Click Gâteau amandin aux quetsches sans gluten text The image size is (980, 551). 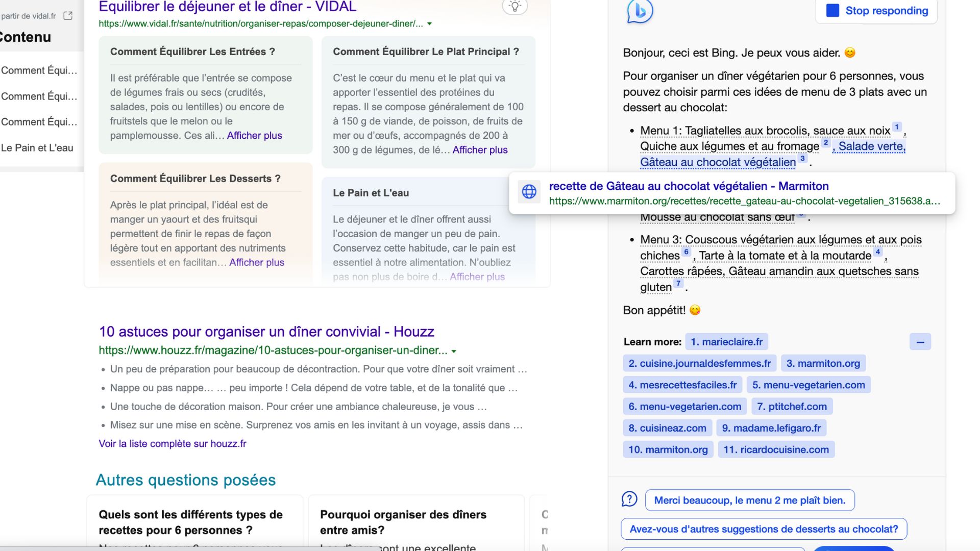click(779, 279)
